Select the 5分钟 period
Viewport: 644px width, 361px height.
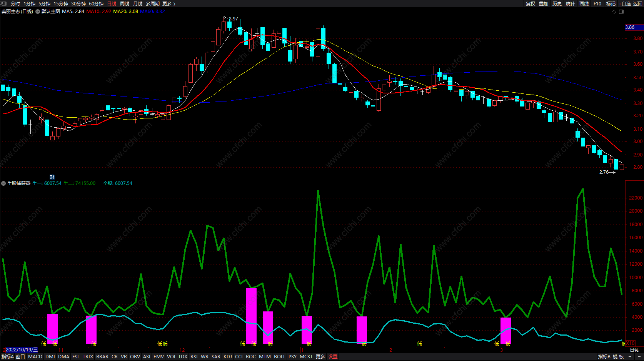(44, 4)
